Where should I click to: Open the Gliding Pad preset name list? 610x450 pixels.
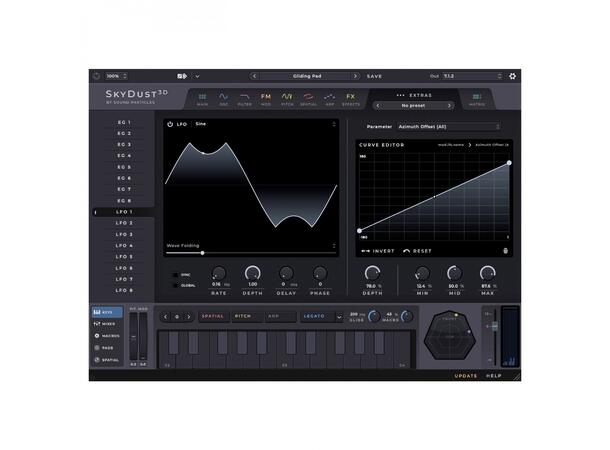pyautogui.click(x=307, y=76)
